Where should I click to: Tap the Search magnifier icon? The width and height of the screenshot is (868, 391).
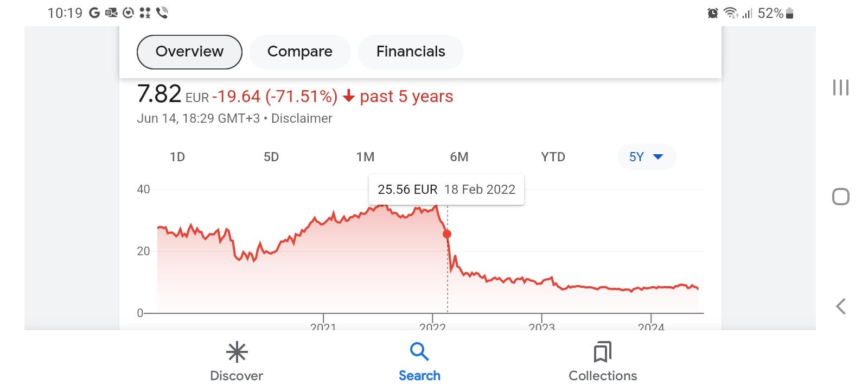pyautogui.click(x=419, y=352)
